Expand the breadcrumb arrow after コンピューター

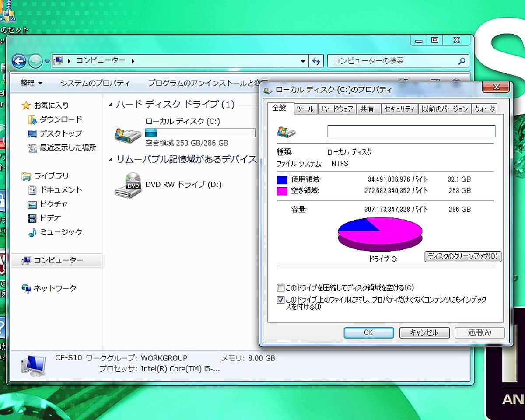point(133,61)
